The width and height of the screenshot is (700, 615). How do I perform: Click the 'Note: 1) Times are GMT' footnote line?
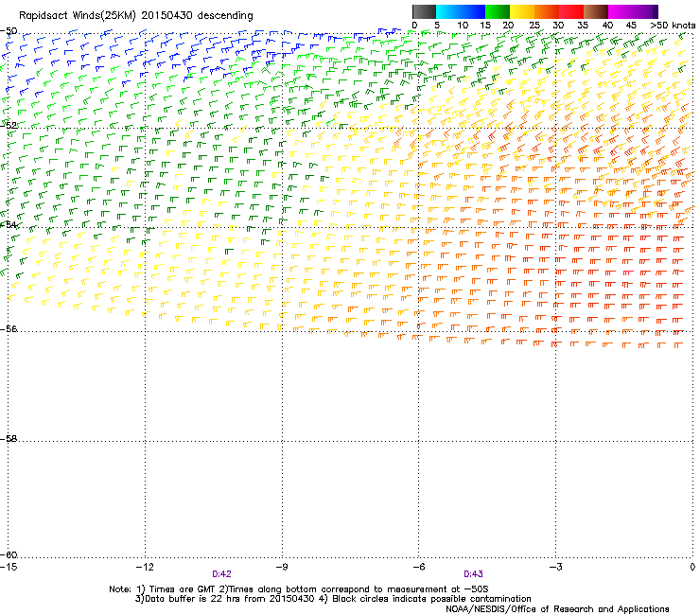[x=298, y=589]
